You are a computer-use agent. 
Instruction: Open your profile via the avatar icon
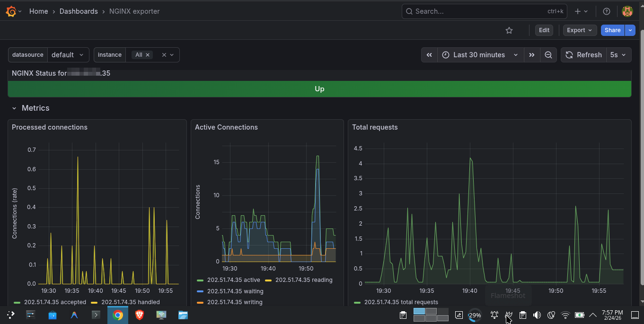click(627, 11)
